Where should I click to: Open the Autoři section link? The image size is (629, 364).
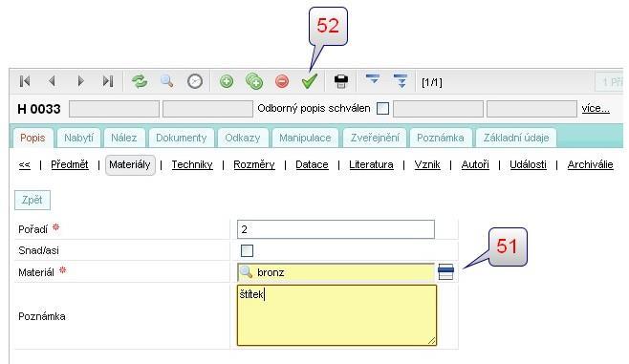tap(475, 164)
